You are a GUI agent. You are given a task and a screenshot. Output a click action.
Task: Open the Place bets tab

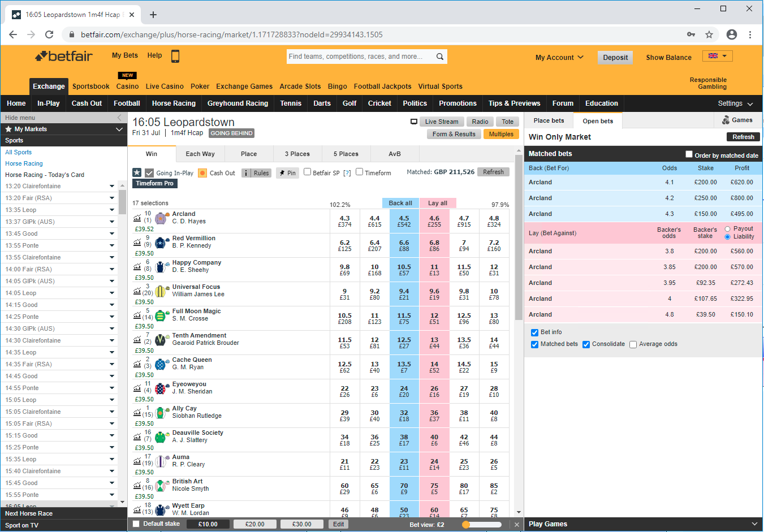[549, 120]
